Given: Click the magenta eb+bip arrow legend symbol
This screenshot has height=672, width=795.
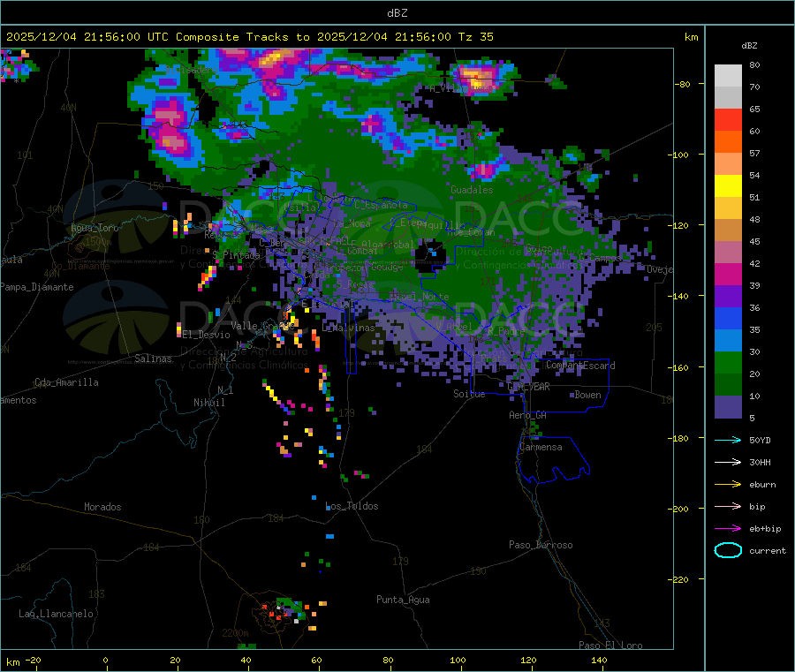Looking at the screenshot, I should click(728, 529).
